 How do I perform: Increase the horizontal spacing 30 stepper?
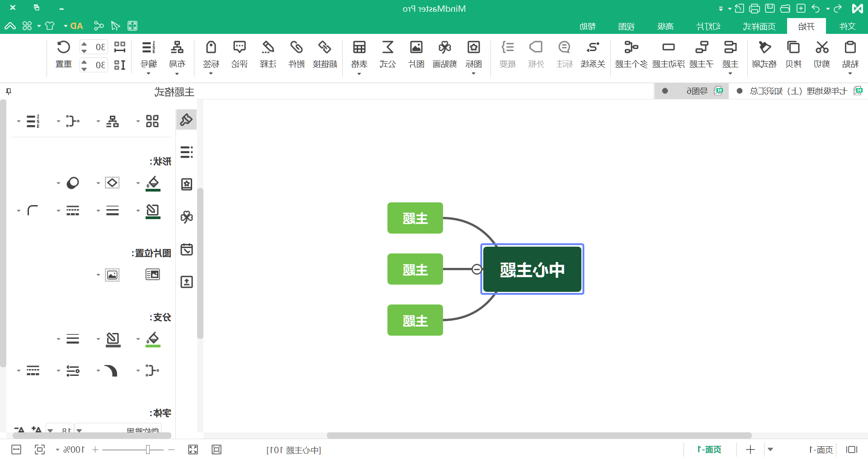(84, 44)
